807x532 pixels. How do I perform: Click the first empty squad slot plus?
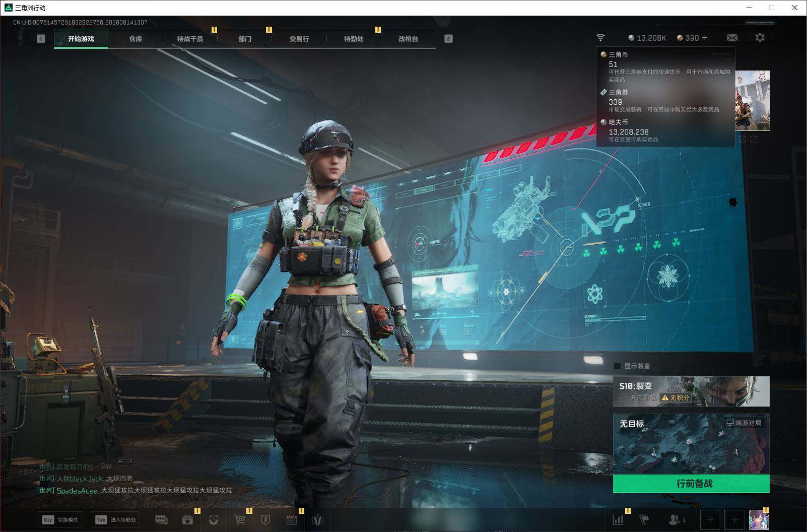click(x=710, y=519)
